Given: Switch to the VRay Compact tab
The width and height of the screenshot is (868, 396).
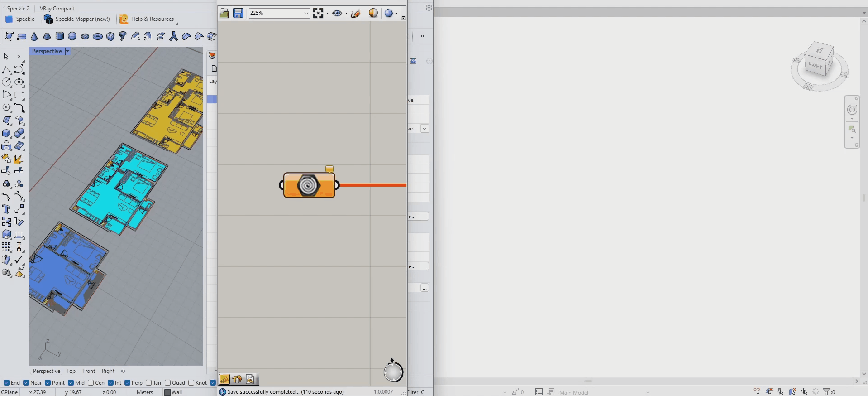Looking at the screenshot, I should (x=57, y=8).
